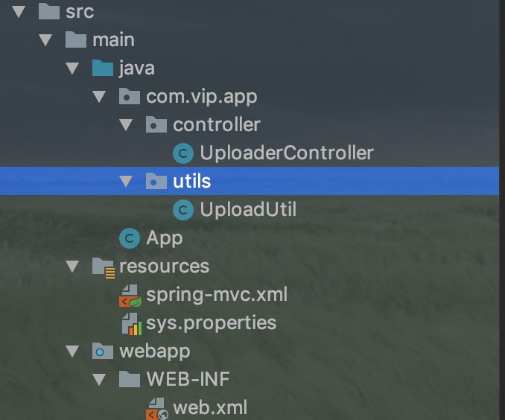
Task: Collapse the controller package arrow
Action: [x=126, y=125]
